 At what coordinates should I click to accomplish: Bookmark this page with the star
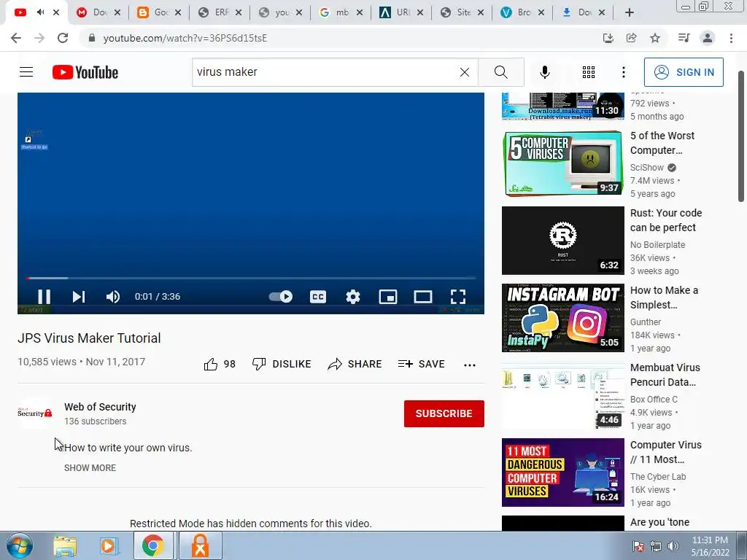(x=655, y=38)
